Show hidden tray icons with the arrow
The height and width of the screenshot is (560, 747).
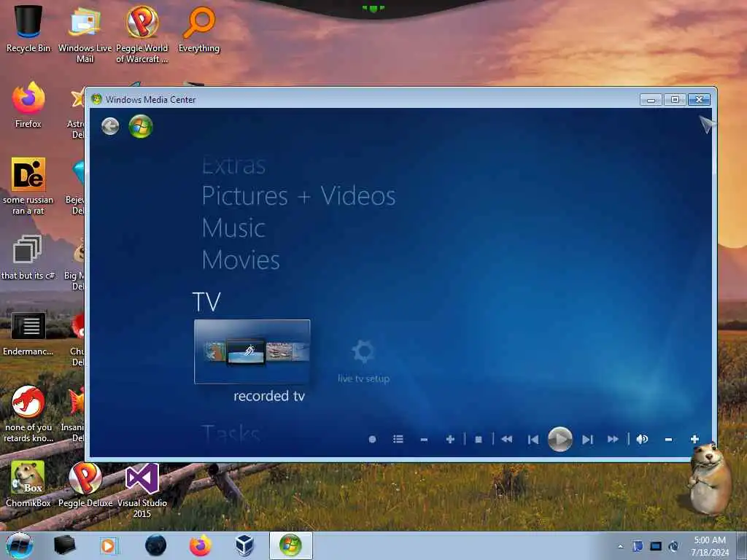pyautogui.click(x=620, y=546)
